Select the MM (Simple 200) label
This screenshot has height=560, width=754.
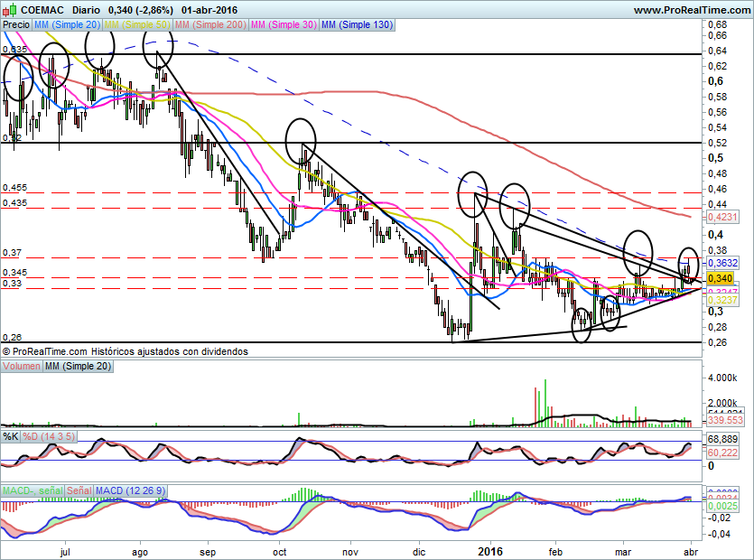(210, 24)
